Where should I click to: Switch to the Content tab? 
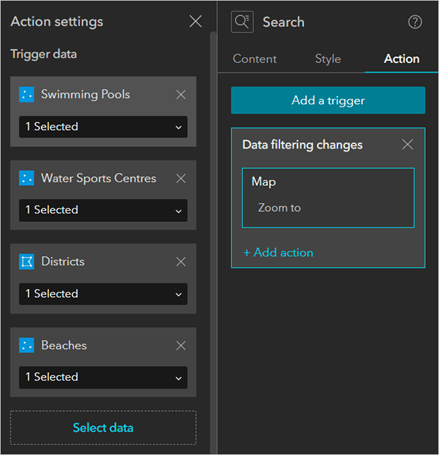coord(255,59)
